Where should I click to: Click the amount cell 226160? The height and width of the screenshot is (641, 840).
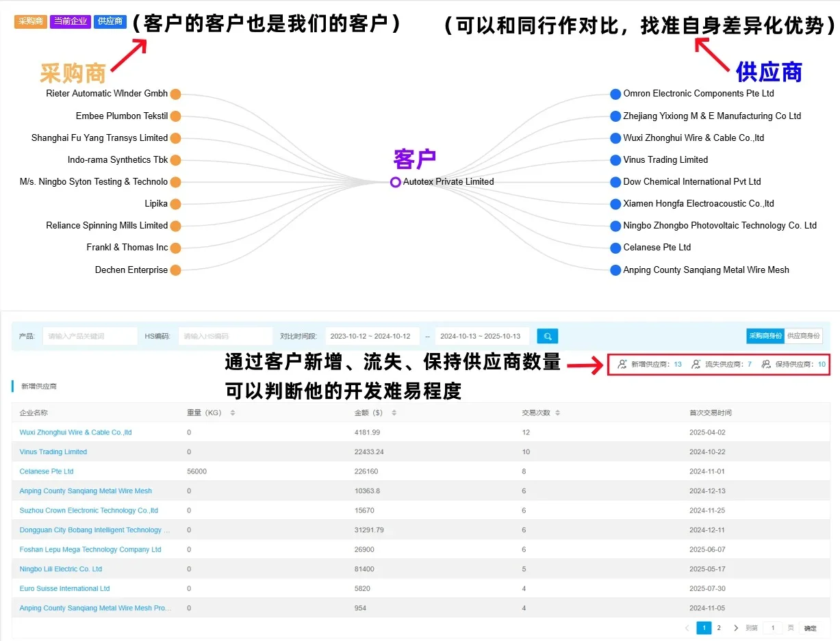[x=366, y=471]
